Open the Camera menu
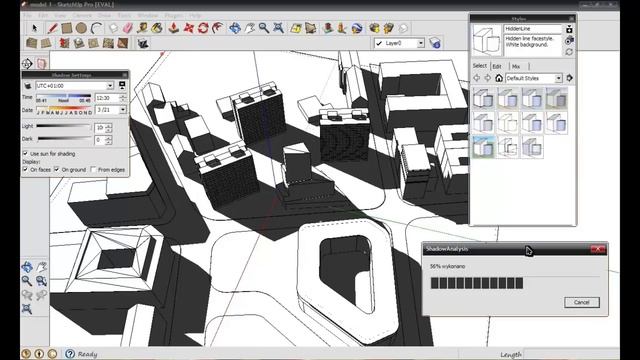Viewport: 640px width, 360px height. [82, 16]
